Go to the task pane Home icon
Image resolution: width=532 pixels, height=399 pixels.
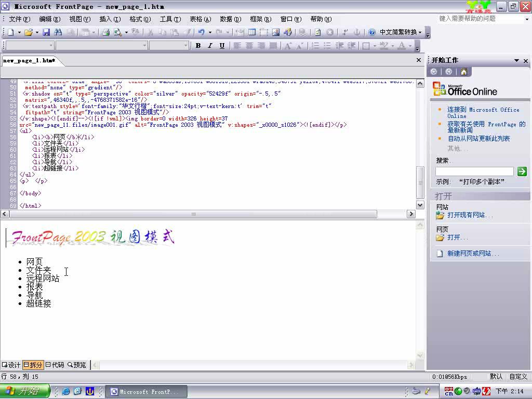pos(464,72)
